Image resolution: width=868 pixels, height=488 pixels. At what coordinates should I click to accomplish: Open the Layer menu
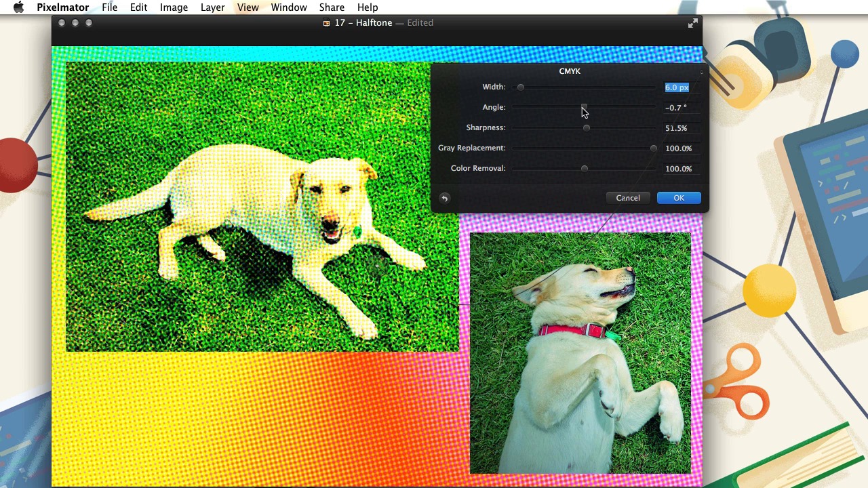point(212,7)
